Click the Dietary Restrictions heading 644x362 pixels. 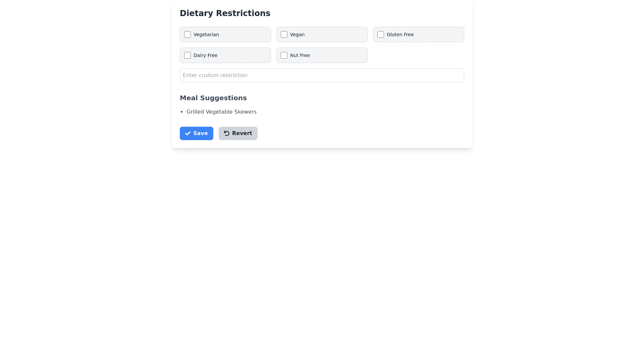(x=225, y=13)
